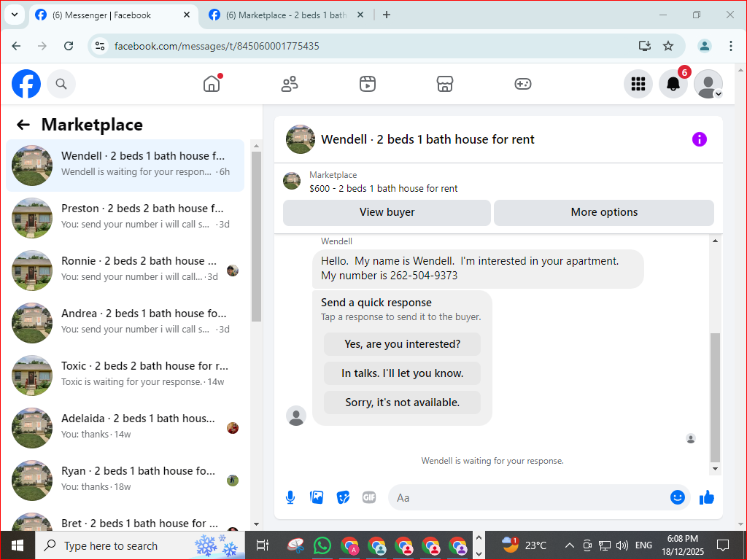The width and height of the screenshot is (747, 560).
Task: Click the browser back arrow
Action: (x=16, y=46)
